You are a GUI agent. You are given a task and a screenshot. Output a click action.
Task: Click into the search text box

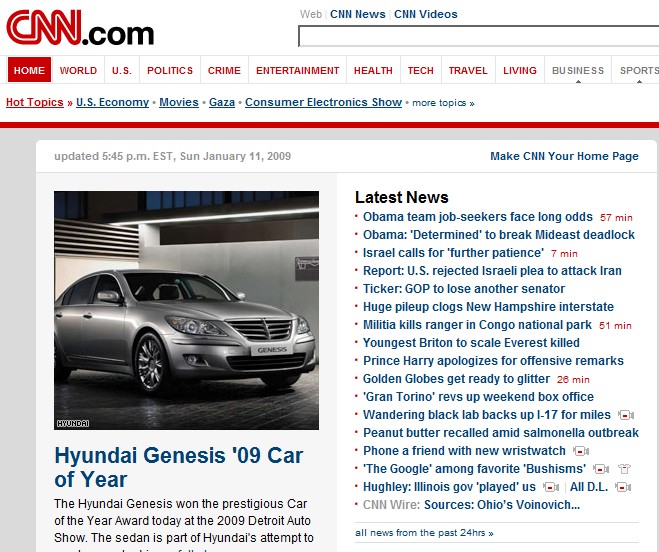pyautogui.click(x=478, y=36)
